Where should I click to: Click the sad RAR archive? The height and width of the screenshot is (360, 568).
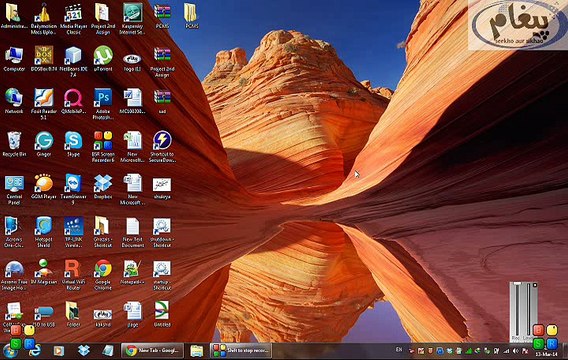(x=162, y=101)
